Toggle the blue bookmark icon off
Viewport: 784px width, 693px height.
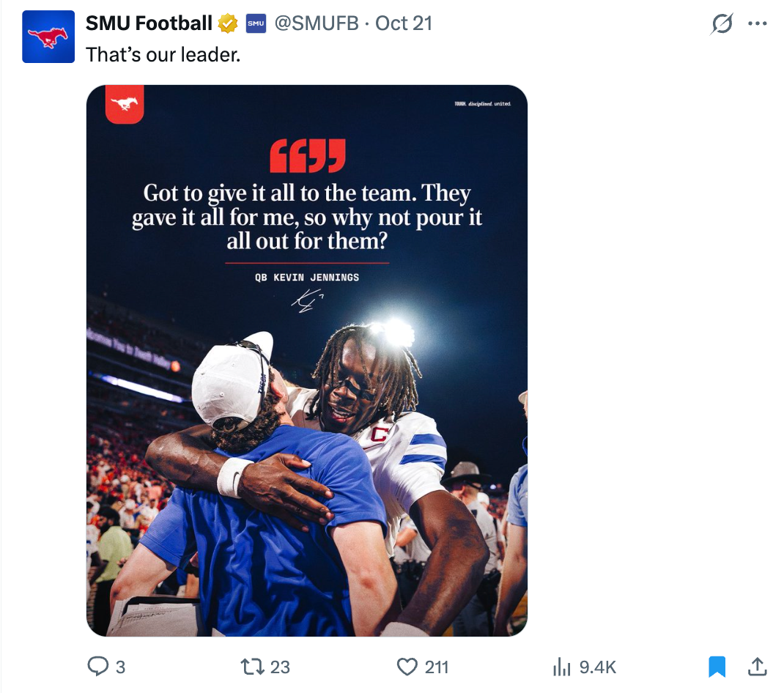(x=717, y=667)
